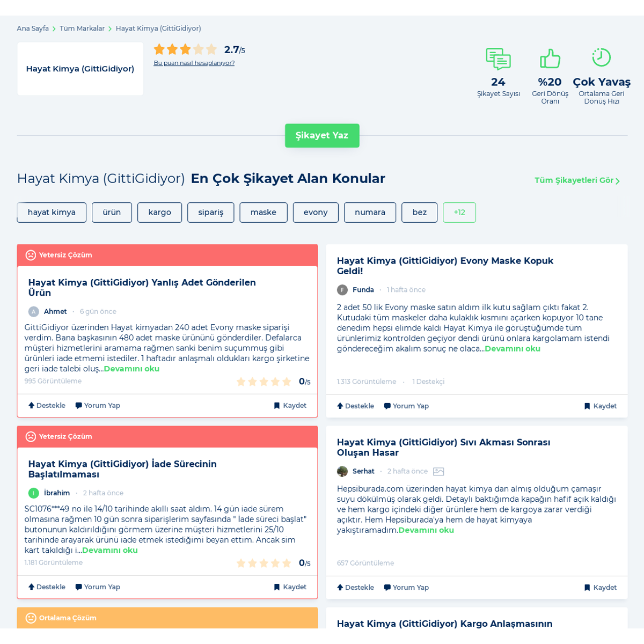Expand Serhat's complaint with Devamını oku

click(426, 530)
